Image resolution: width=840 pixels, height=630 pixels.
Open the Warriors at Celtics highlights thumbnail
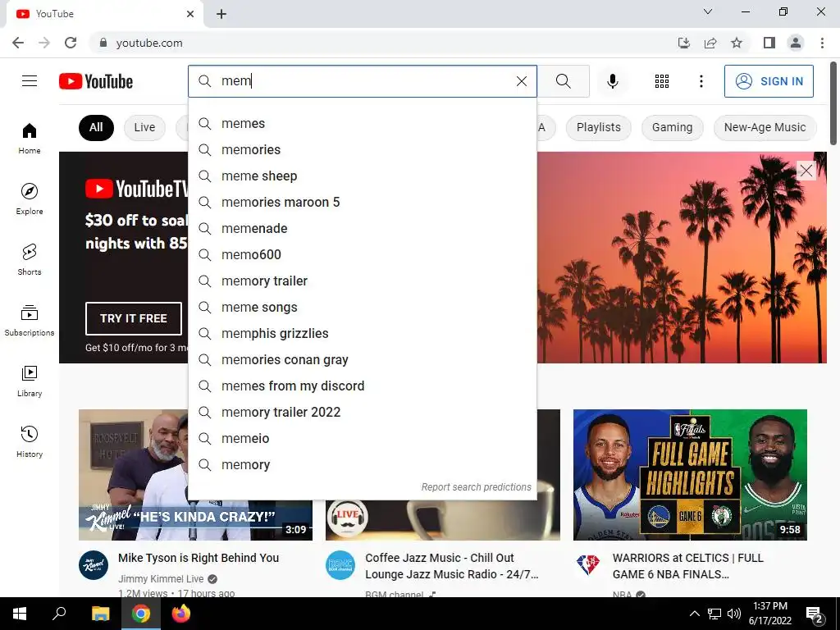tap(690, 475)
